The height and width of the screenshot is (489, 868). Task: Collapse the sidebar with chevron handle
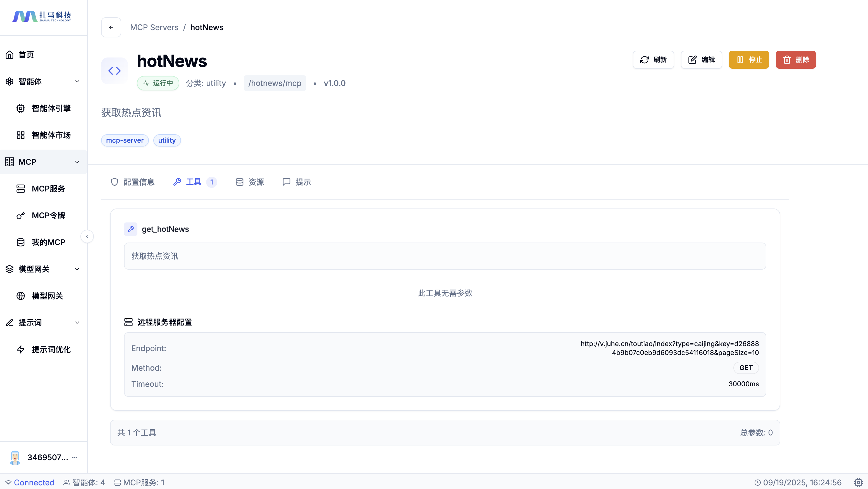(x=87, y=236)
